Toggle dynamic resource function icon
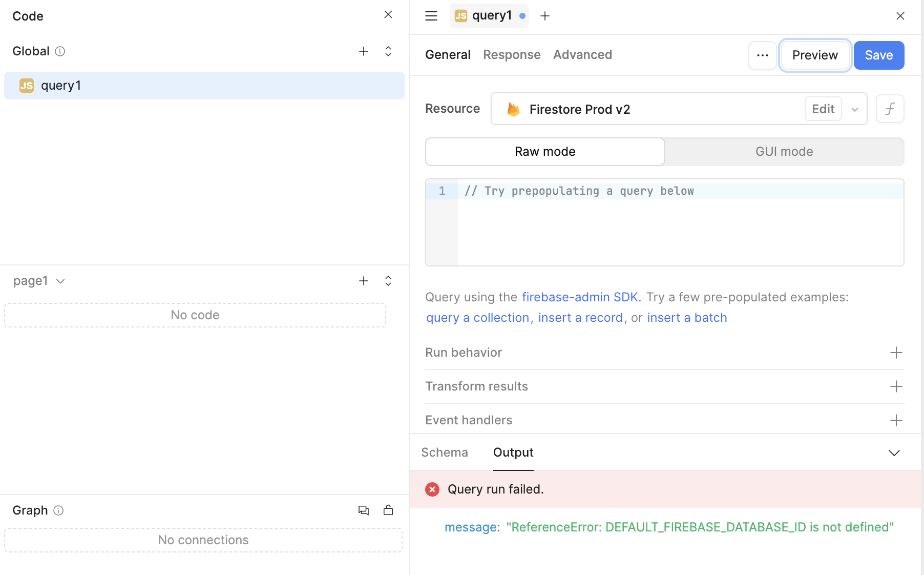 pos(890,109)
